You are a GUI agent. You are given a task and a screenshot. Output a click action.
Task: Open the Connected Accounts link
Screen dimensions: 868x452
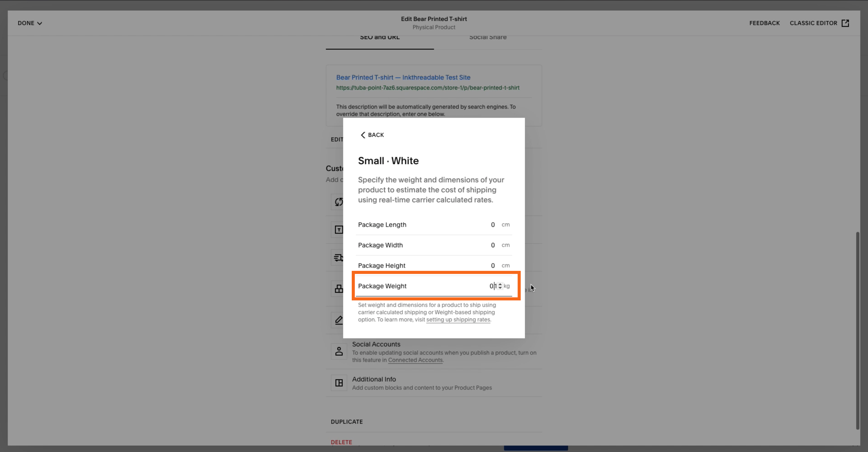(415, 360)
